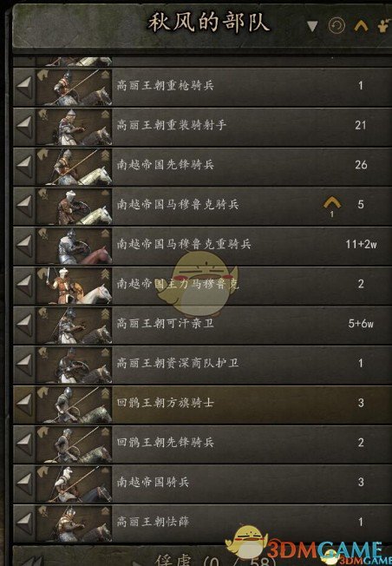Transfer 南越帝国先锋骑兵 with its left arrow
The width and height of the screenshot is (392, 566).
point(24,167)
